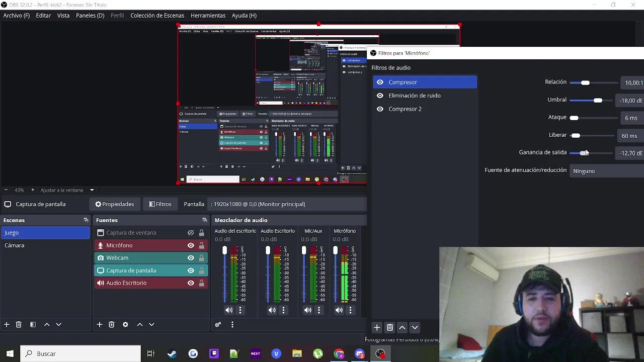
Task: Toggle visibility of Compresor 2 filter
Action: [x=380, y=109]
